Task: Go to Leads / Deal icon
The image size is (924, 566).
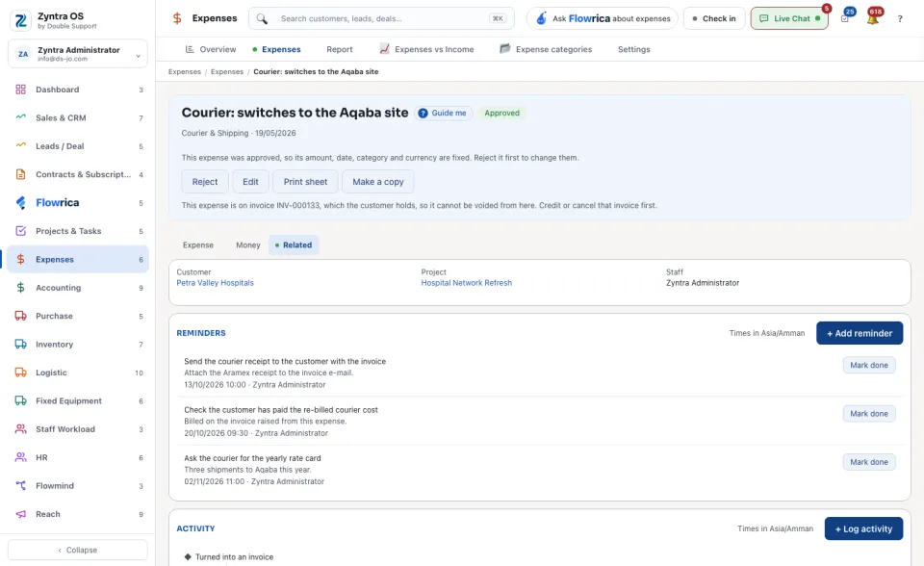Action: [20, 146]
